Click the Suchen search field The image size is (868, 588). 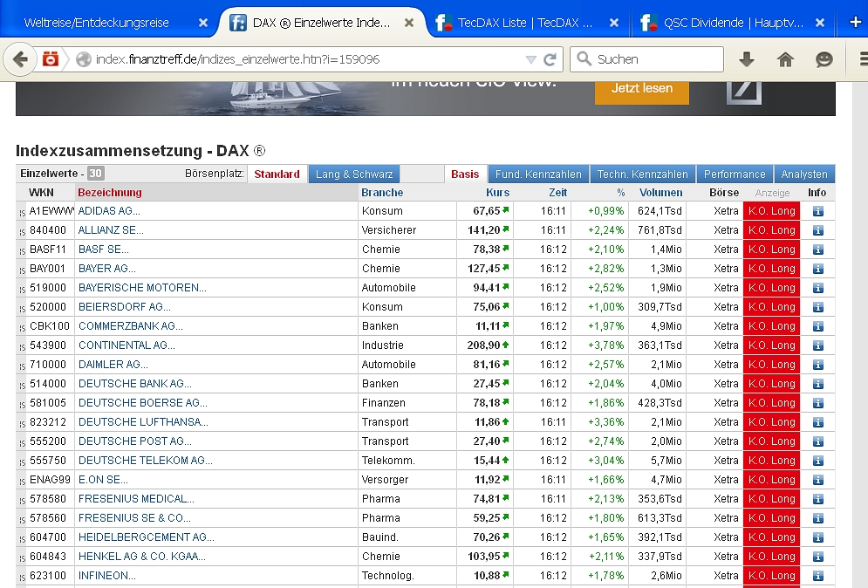click(x=646, y=59)
